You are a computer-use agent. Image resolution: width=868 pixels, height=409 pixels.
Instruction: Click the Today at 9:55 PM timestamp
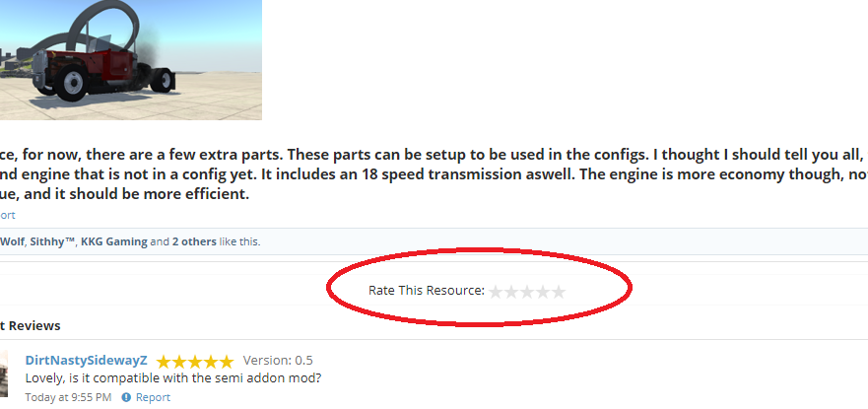tap(68, 397)
